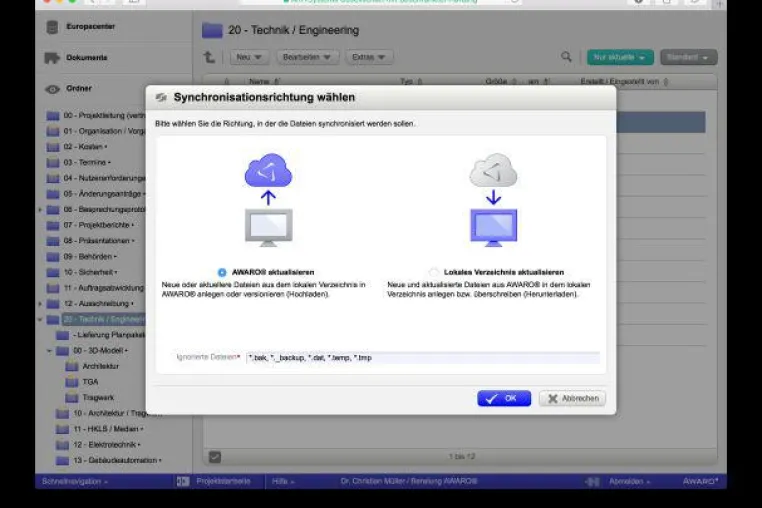Open the Standard view dropdown

(x=688, y=57)
